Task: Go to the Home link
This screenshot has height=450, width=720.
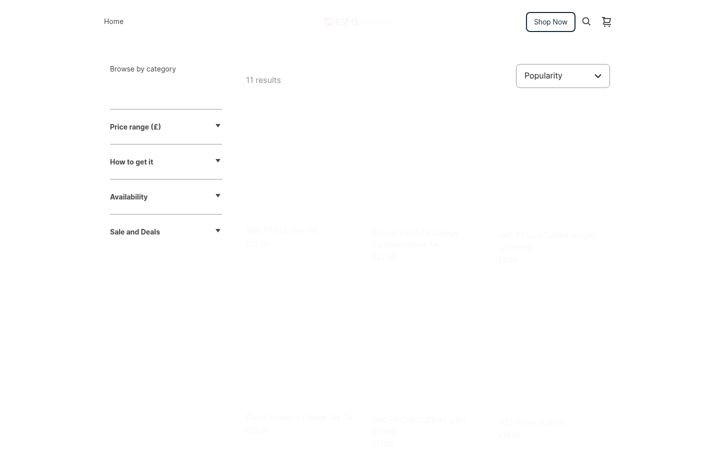Action: (x=113, y=22)
